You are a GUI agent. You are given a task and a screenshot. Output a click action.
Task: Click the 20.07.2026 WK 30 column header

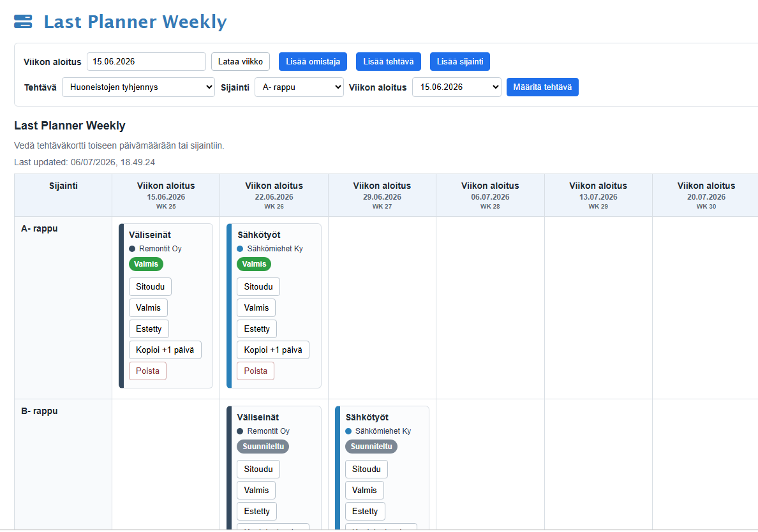(706, 195)
